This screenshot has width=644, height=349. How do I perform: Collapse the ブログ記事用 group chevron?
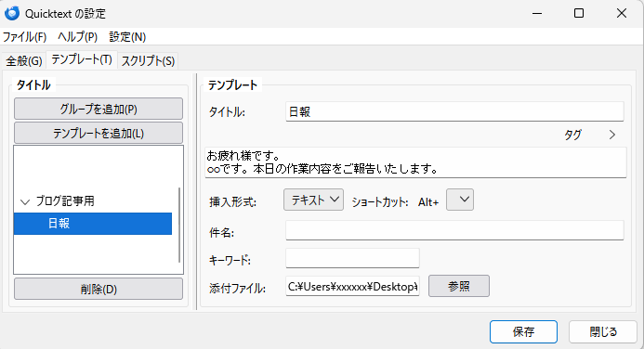(25, 201)
